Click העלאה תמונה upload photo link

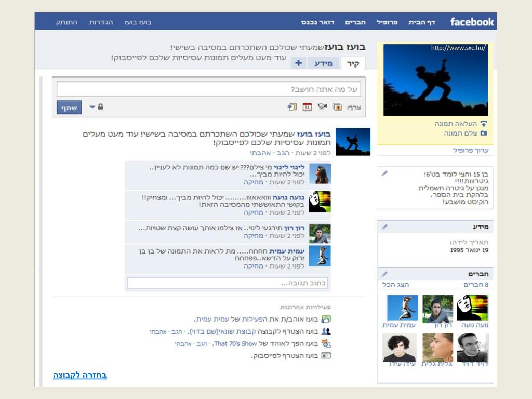pyautogui.click(x=456, y=124)
